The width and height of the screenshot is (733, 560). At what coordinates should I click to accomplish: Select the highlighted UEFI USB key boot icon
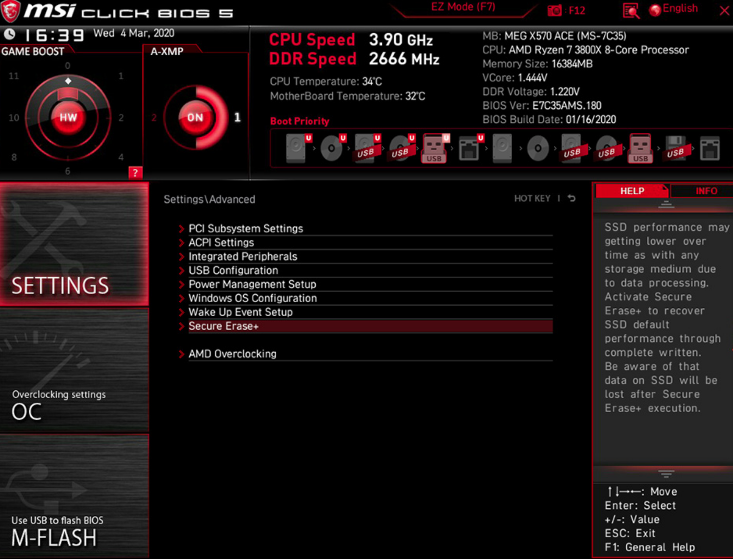434,148
